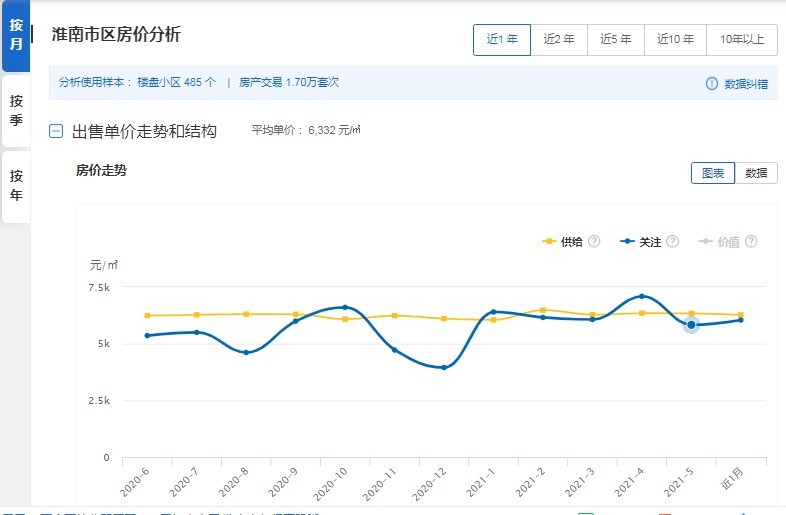Screen dimensions: 786x515
Task: Click the help icon beside 关注 legend
Action: tap(673, 242)
